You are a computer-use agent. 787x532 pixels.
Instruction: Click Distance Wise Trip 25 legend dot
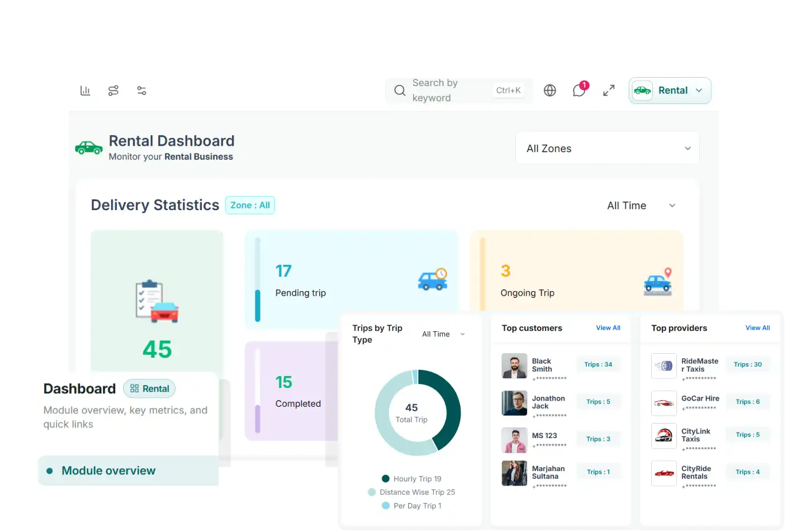pyautogui.click(x=372, y=492)
